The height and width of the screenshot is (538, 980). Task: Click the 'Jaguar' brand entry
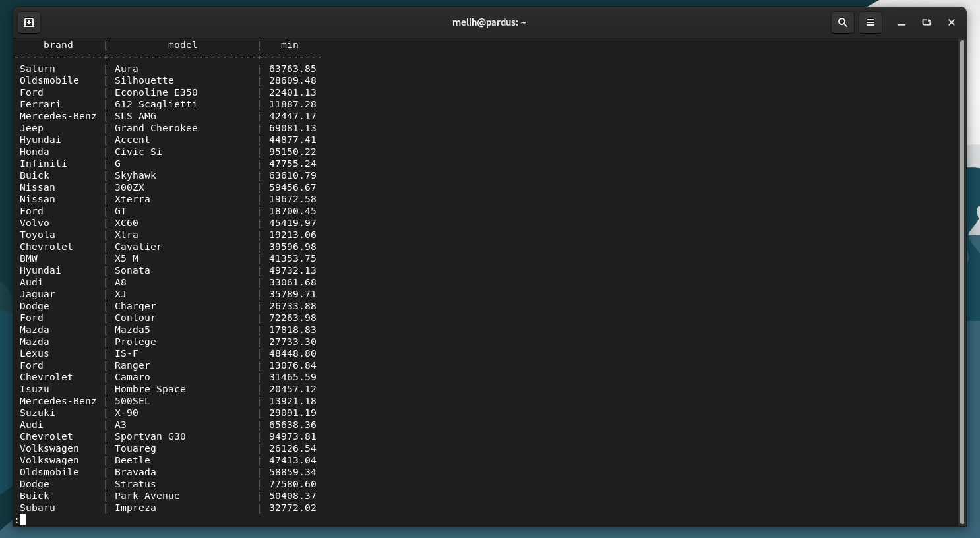pos(38,294)
